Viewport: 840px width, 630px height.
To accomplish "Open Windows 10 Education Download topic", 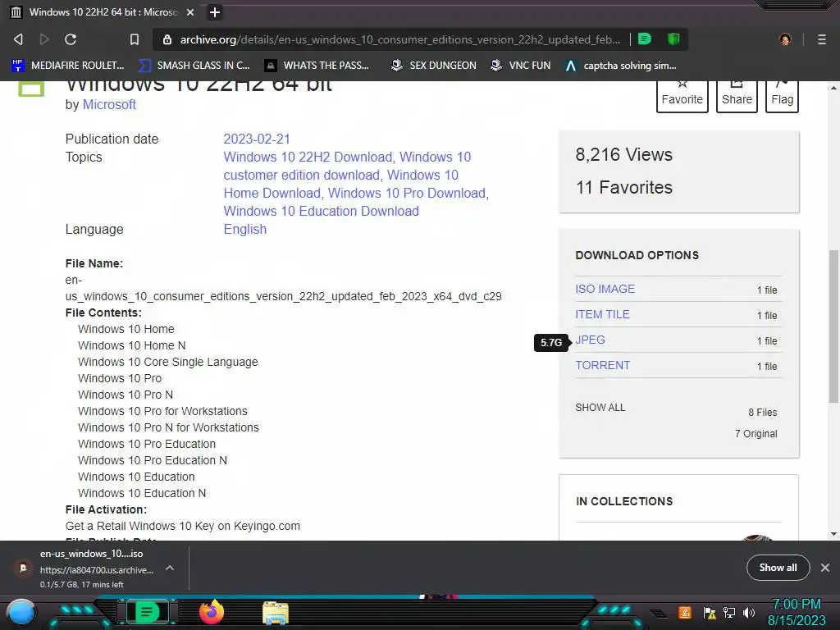I will click(321, 211).
